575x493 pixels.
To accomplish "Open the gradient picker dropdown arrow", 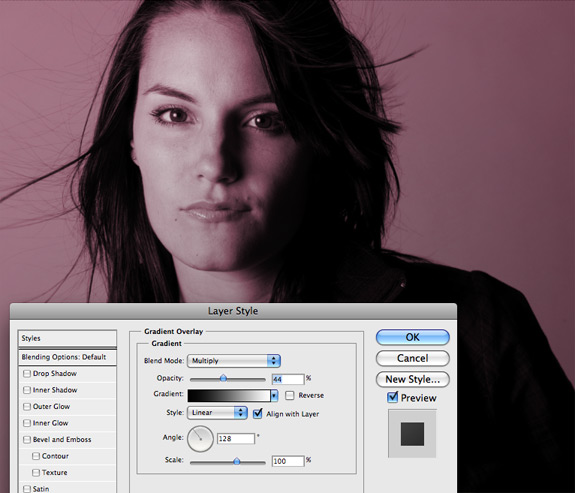I will tap(274, 395).
